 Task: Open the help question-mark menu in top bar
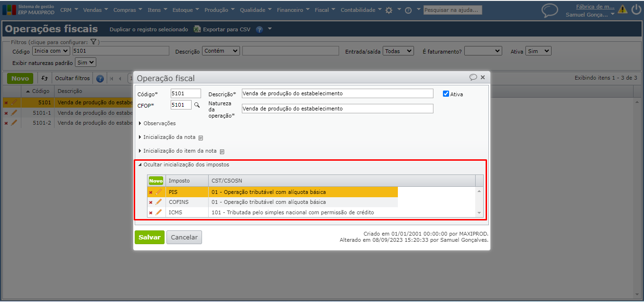tap(408, 10)
